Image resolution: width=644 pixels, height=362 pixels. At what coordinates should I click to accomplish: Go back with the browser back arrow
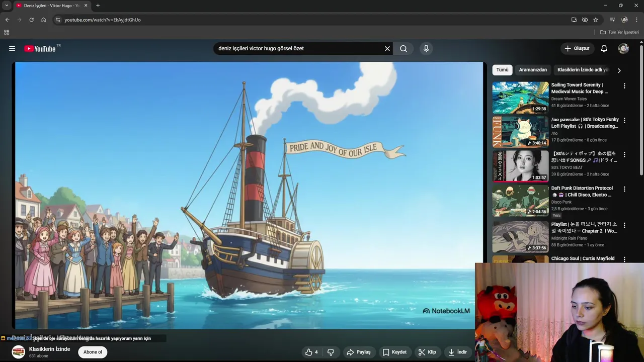tap(7, 20)
